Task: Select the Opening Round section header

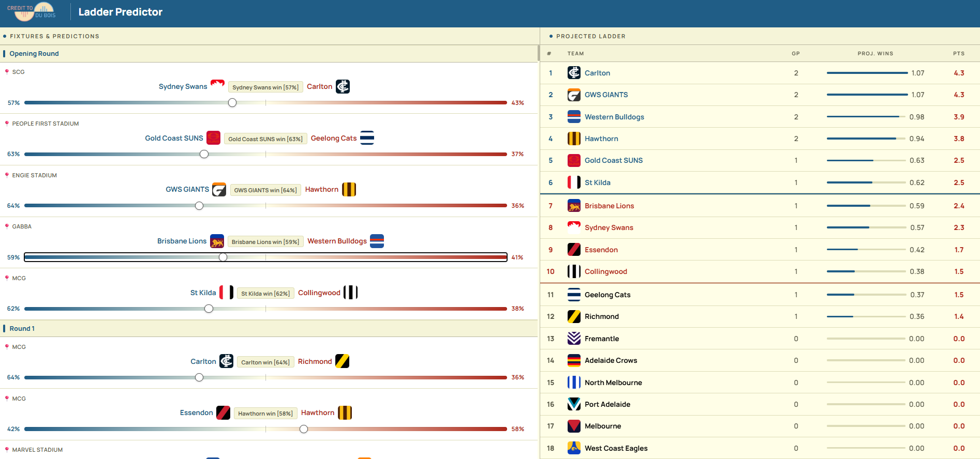Action: pos(269,54)
